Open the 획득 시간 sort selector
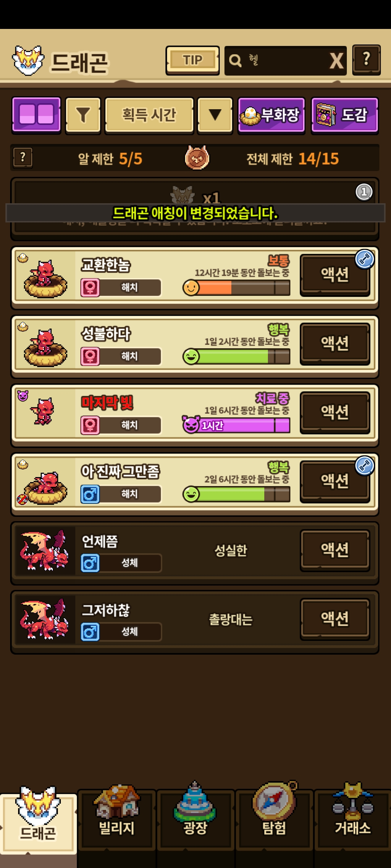The width and height of the screenshot is (391, 868). (x=149, y=116)
